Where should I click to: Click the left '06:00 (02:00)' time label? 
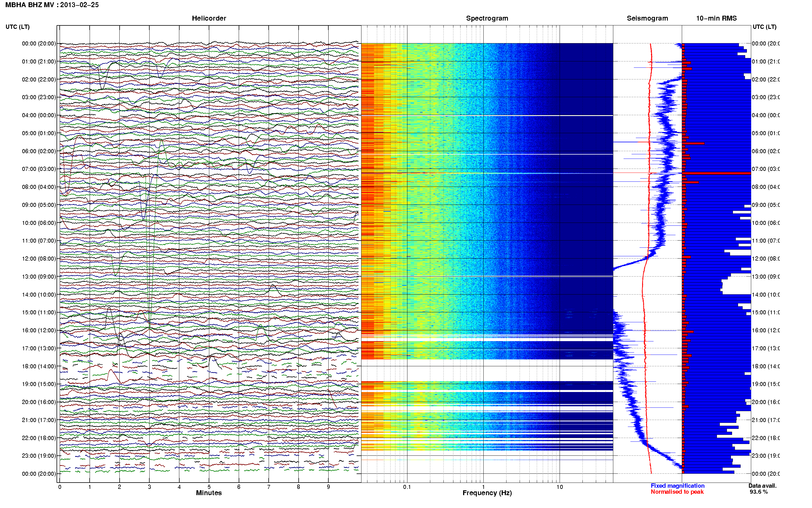pyautogui.click(x=39, y=151)
